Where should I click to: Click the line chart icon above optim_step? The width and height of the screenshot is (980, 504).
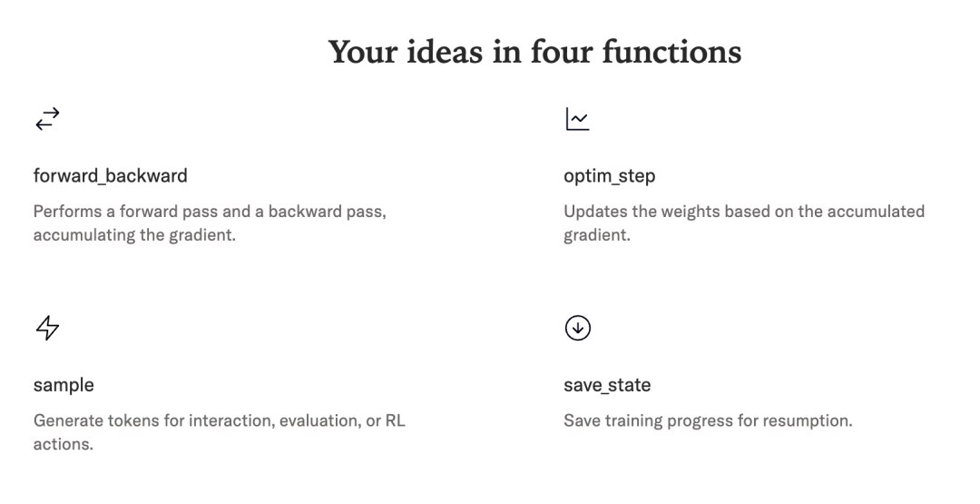577,118
